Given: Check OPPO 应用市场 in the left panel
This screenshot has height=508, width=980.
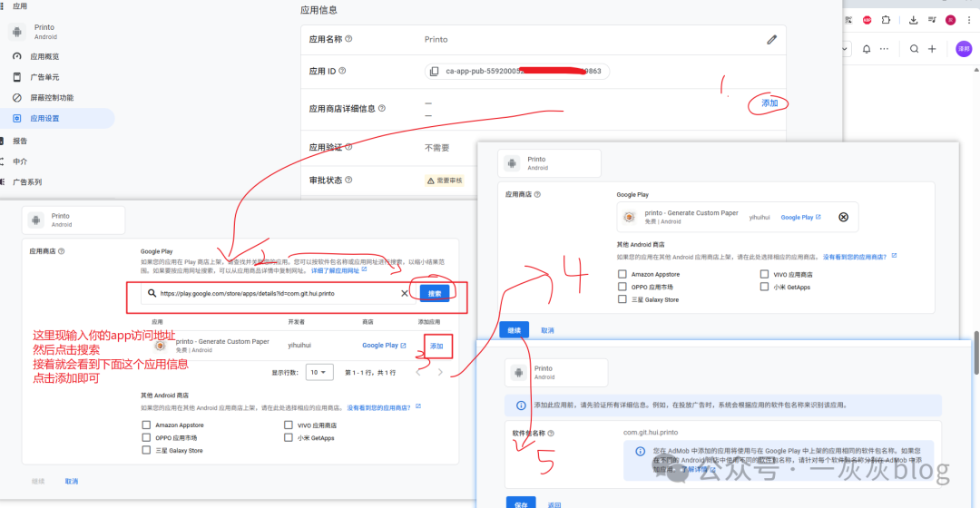Looking at the screenshot, I should click(x=146, y=437).
